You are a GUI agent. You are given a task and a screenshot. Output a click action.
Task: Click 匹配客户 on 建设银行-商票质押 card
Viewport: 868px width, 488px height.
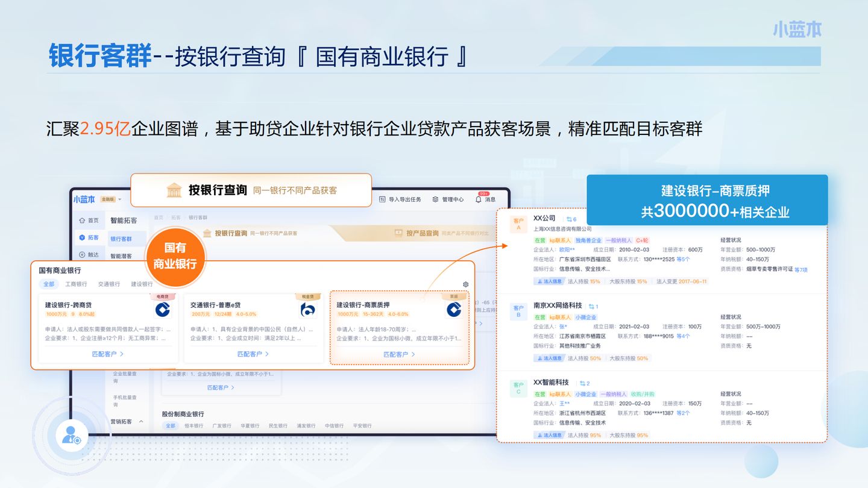pyautogui.click(x=400, y=354)
